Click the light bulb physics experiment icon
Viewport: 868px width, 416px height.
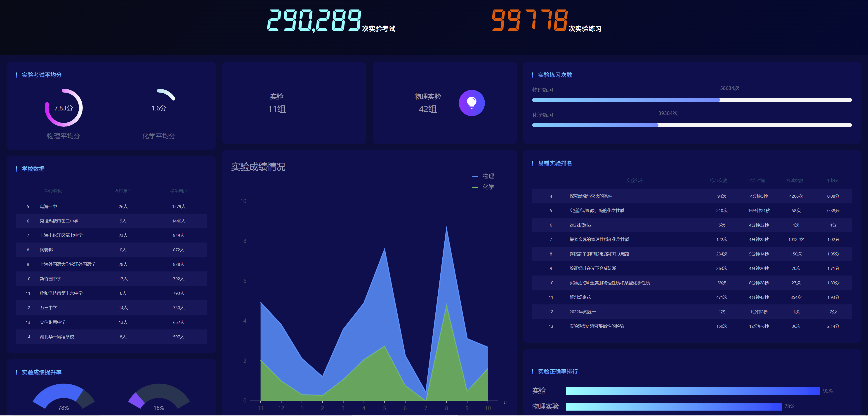coord(471,103)
